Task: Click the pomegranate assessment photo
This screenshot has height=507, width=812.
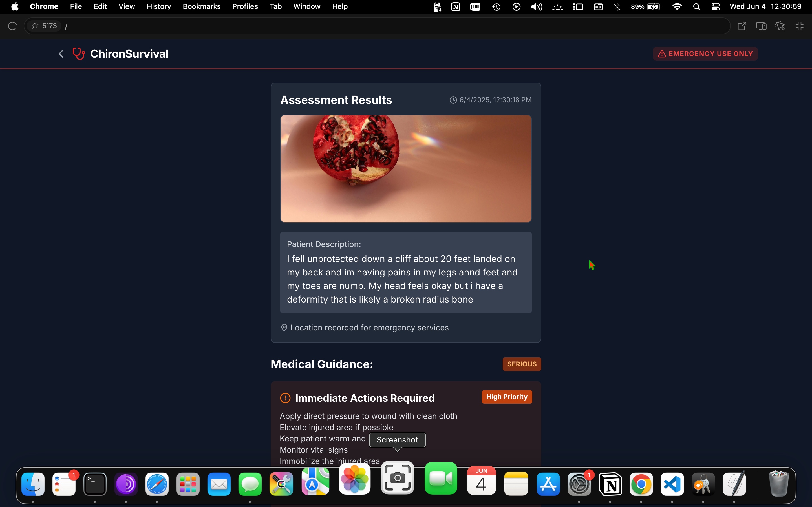Action: tap(406, 168)
